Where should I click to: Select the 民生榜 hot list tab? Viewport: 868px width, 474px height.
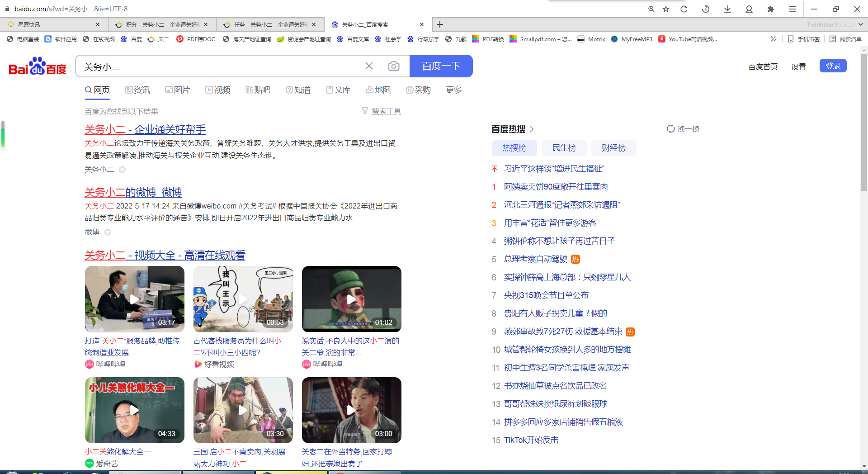pos(564,148)
